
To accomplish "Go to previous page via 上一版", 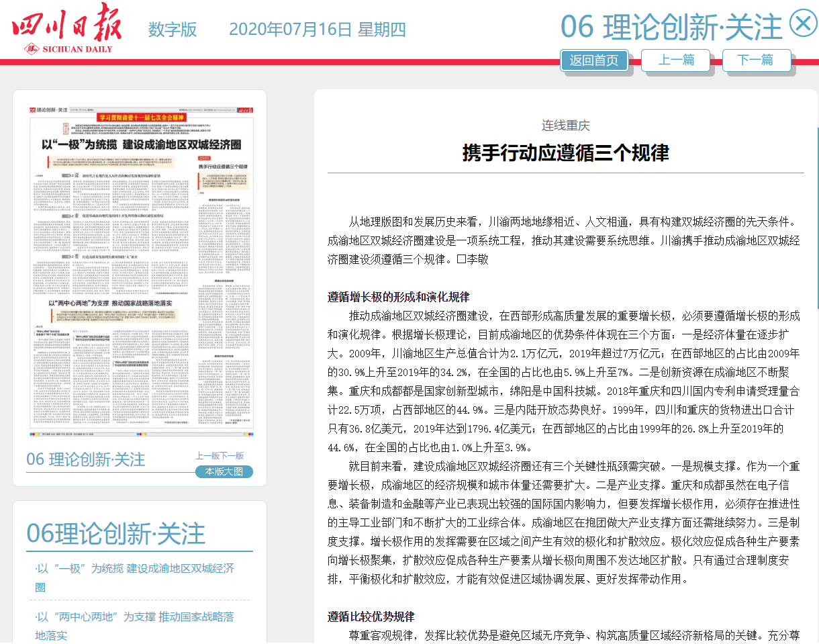I will pyautogui.click(x=207, y=455).
